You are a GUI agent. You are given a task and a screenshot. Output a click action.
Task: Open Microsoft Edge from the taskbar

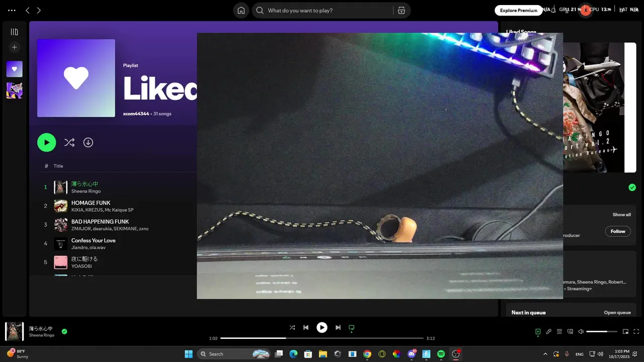click(x=293, y=354)
